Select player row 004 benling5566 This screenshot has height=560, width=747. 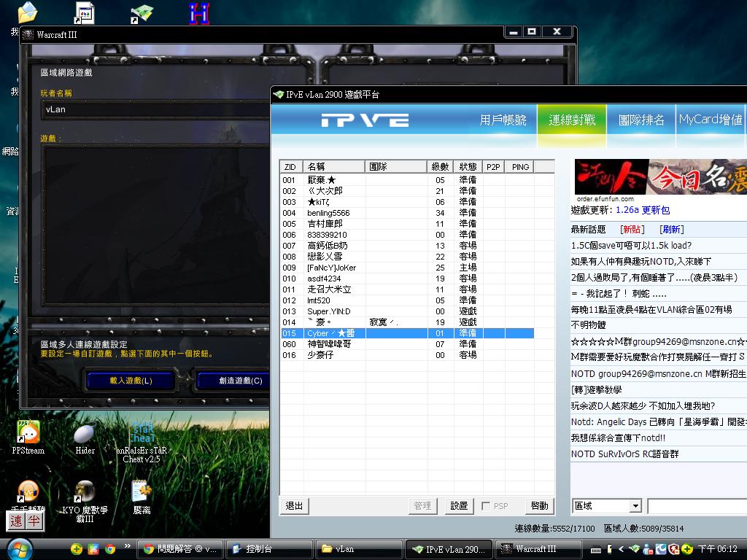tap(407, 213)
